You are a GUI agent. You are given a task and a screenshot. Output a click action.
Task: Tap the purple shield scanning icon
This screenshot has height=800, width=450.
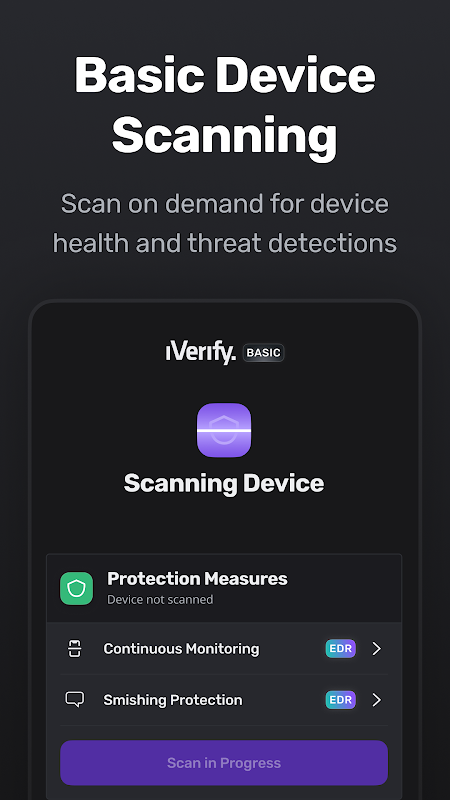point(224,430)
